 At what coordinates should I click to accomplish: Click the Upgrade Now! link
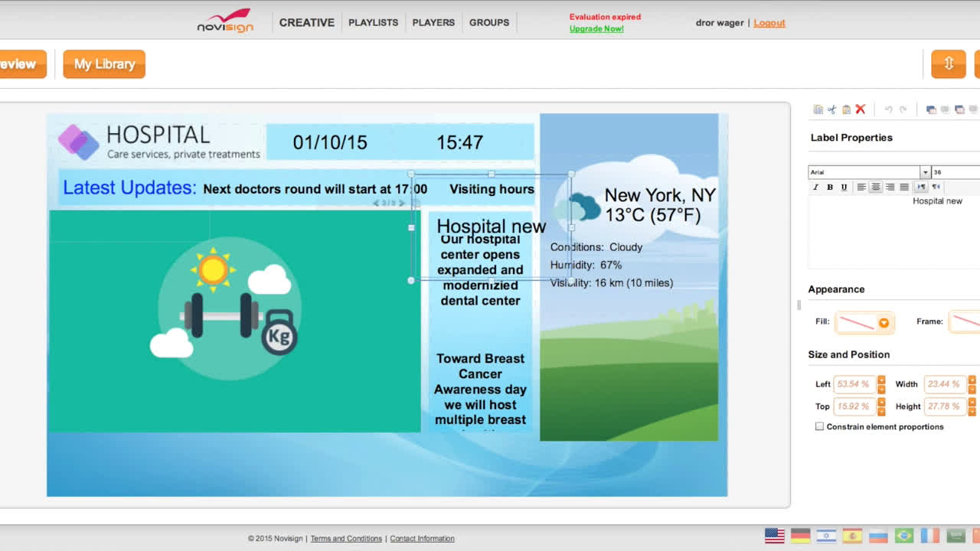pos(596,29)
